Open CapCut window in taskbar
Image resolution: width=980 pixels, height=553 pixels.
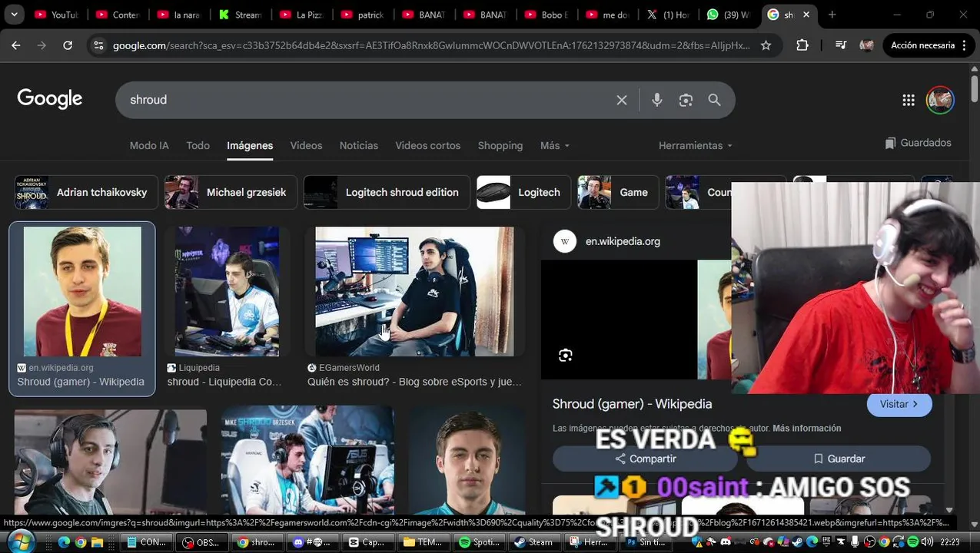pos(367,542)
